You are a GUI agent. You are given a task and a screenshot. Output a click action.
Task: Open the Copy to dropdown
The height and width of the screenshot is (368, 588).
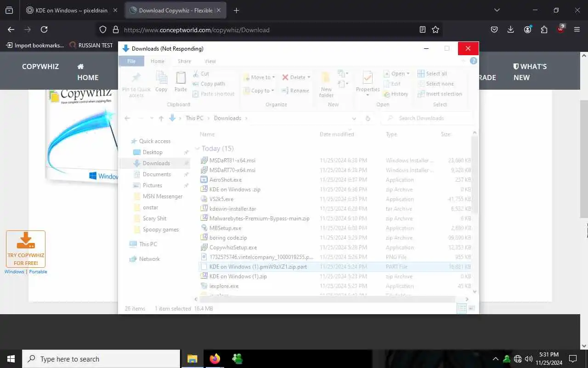pyautogui.click(x=259, y=91)
